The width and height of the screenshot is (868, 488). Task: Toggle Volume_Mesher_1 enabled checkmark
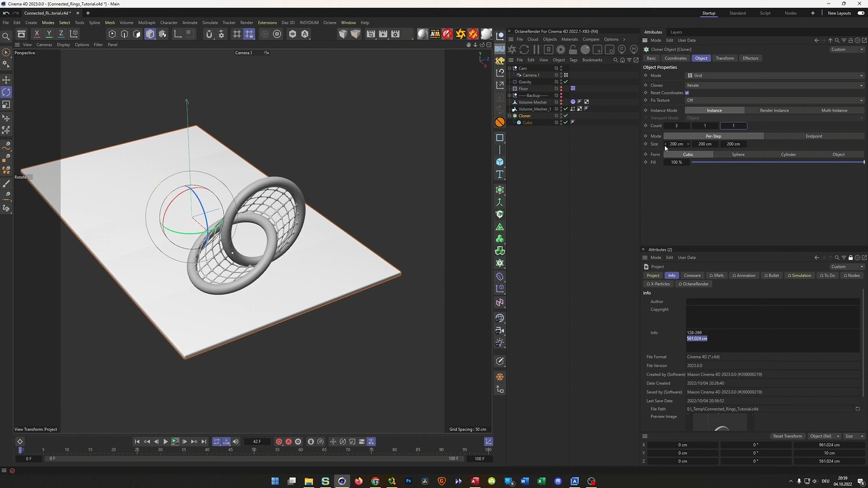coord(566,109)
